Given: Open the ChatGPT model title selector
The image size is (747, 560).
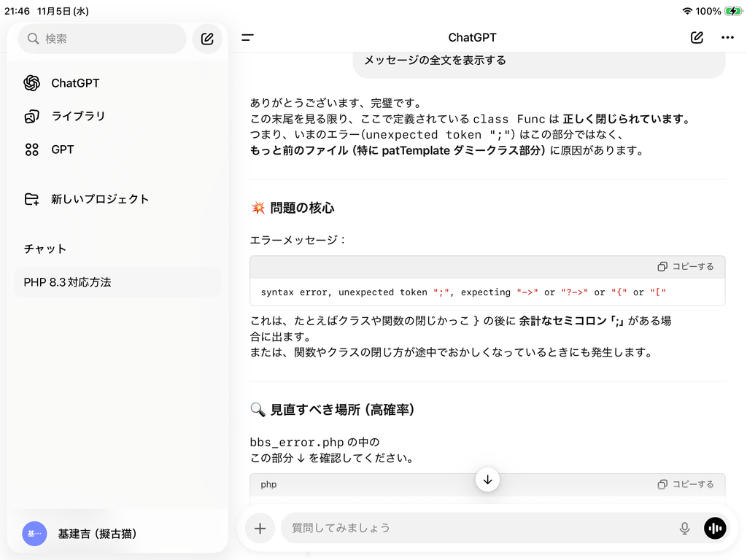Looking at the screenshot, I should coord(472,38).
